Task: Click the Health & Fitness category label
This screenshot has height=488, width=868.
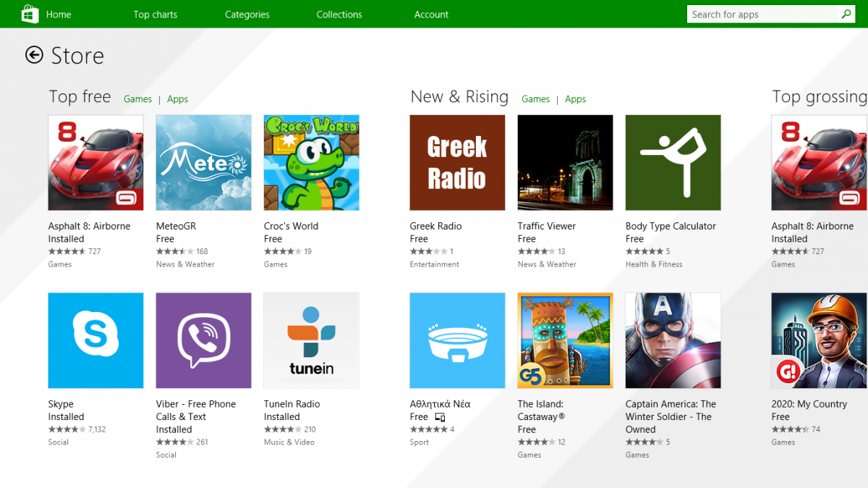Action: point(654,264)
